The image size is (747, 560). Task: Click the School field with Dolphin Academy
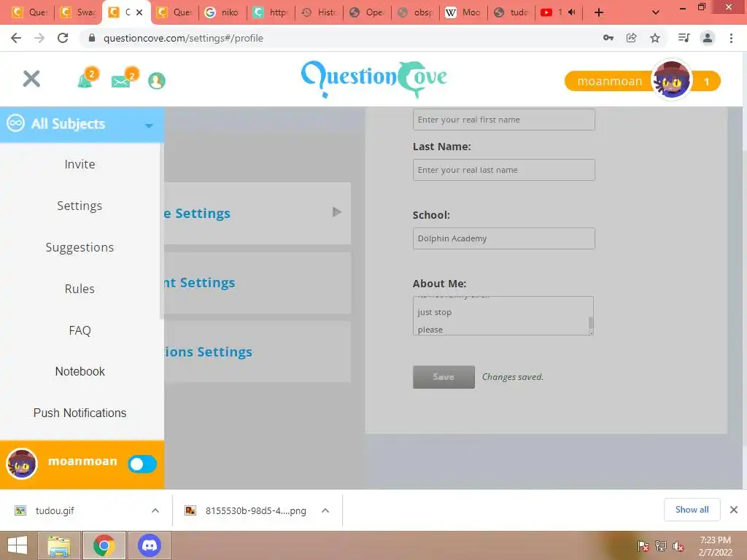coord(503,238)
